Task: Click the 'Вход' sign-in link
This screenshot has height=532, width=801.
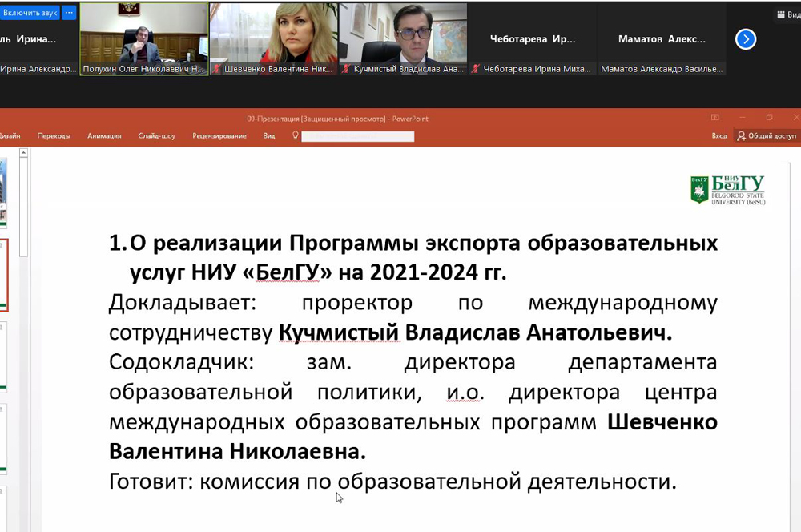Action: pos(719,136)
